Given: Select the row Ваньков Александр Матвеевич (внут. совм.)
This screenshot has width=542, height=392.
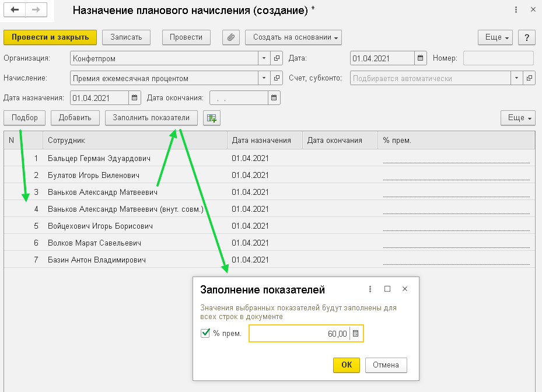Looking at the screenshot, I should [x=270, y=209].
